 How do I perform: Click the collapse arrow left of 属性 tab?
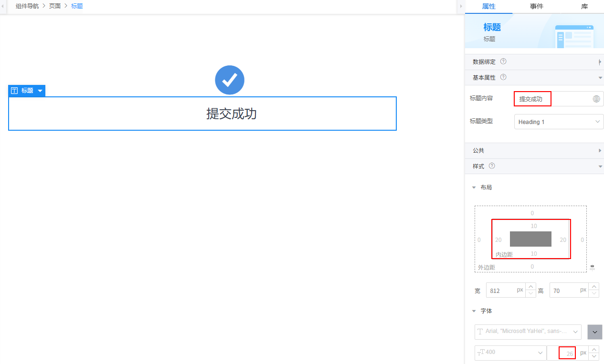click(461, 6)
